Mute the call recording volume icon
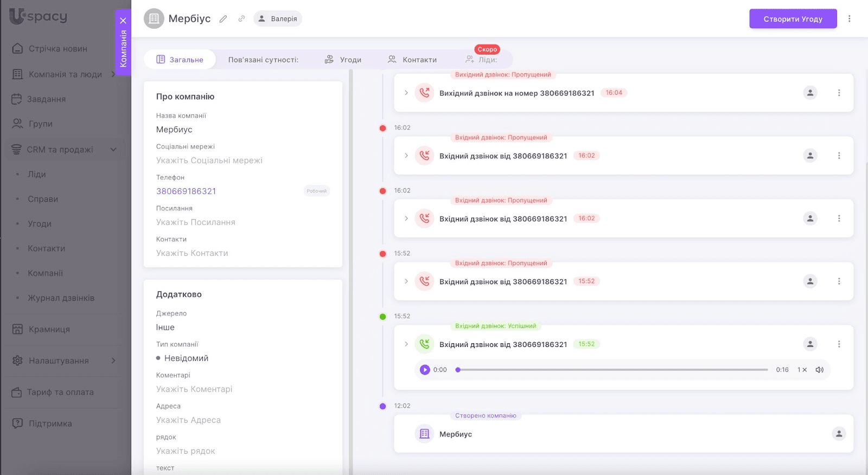 point(819,370)
